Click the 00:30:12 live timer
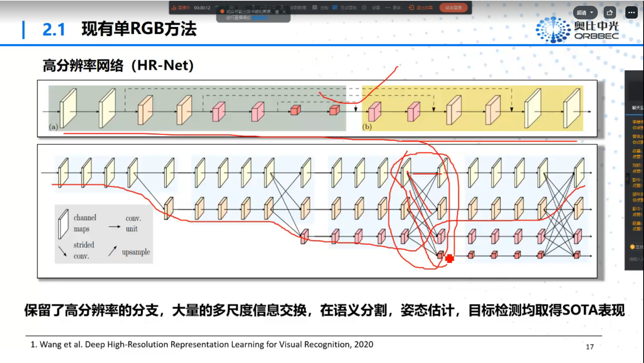This screenshot has width=644, height=363. tap(202, 8)
